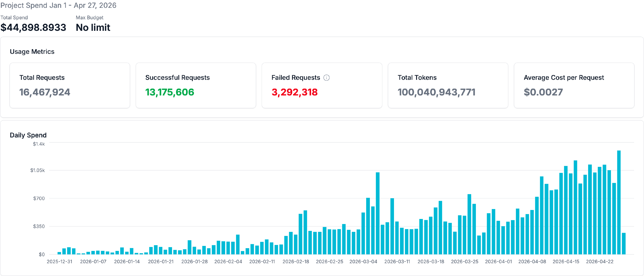The height and width of the screenshot is (276, 644).
Task: Click the Successful Requests value 13,175,606
Action: point(170,92)
